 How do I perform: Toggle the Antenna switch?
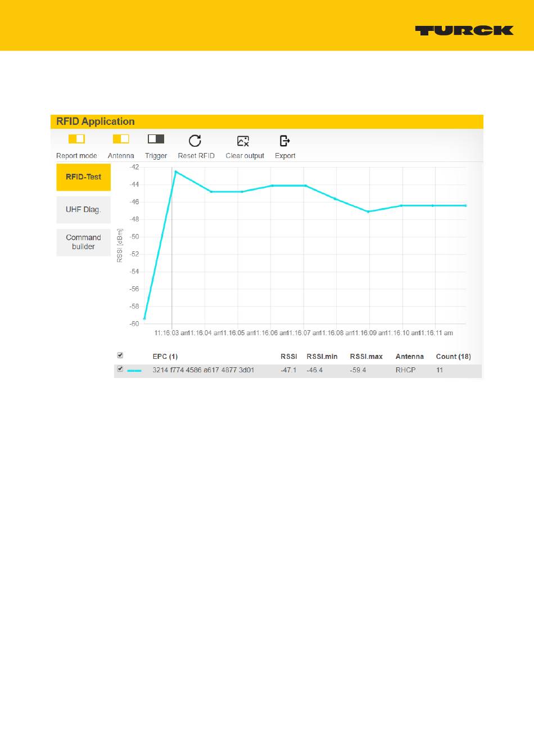click(x=121, y=138)
